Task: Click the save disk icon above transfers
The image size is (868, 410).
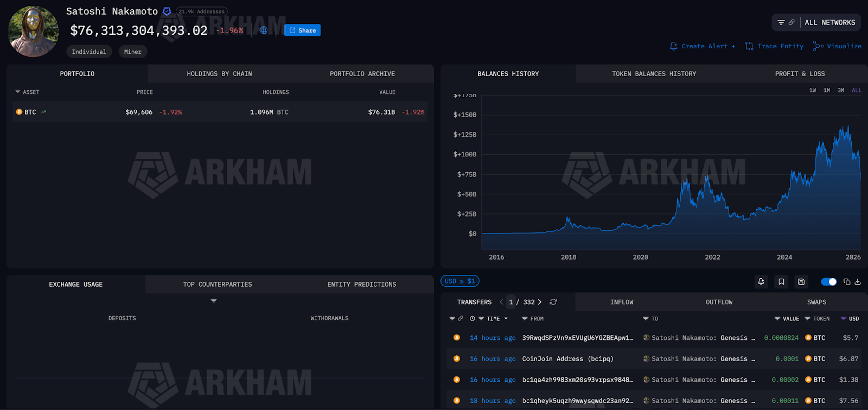Action: pyautogui.click(x=801, y=282)
